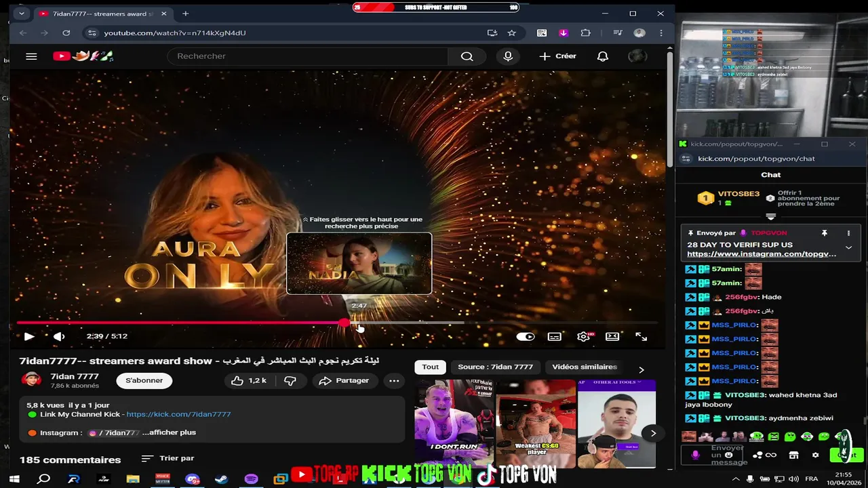
Task: Open the kick.com/7idan7777 link
Action: tap(178, 414)
